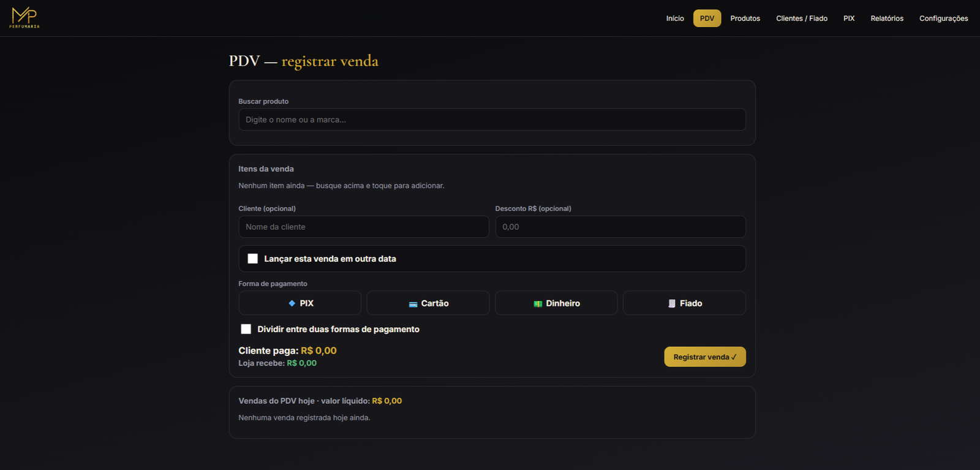Click the Desconto R$ input field
The width and height of the screenshot is (980, 470).
point(620,227)
